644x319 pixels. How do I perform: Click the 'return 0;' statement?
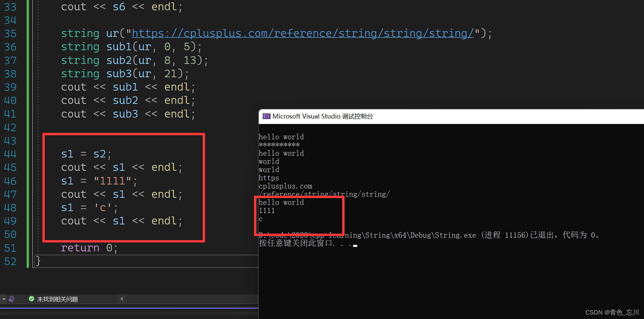point(89,248)
